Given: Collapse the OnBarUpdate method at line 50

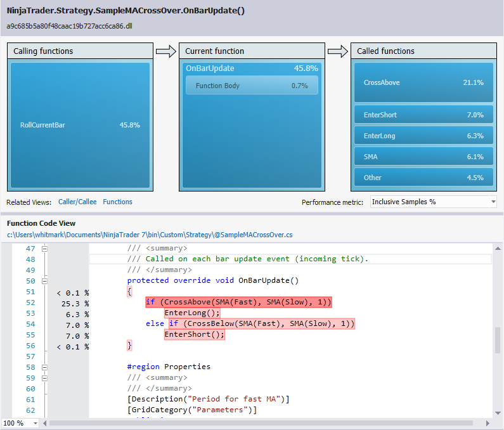Looking at the screenshot, I should (44, 281).
